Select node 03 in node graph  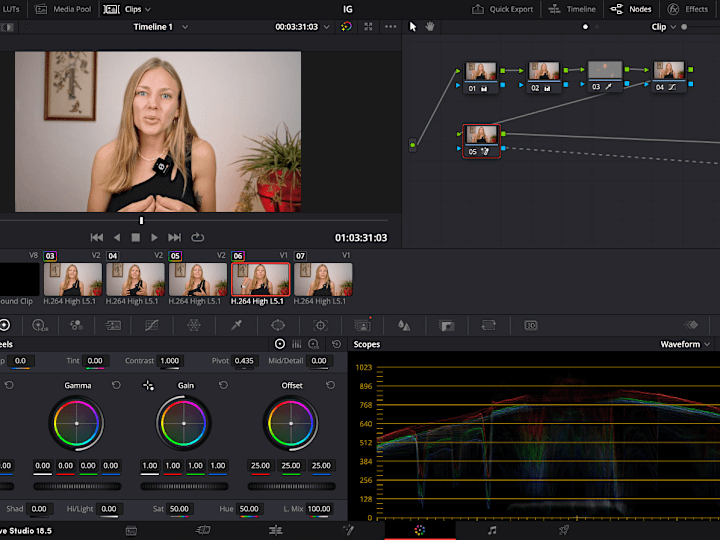(x=605, y=76)
